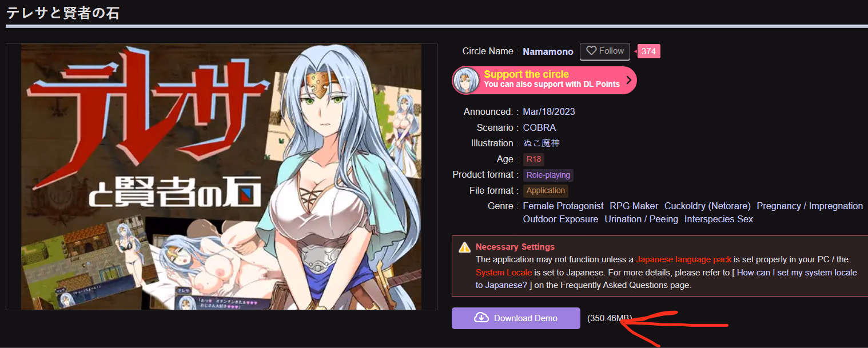
Task: Open the Namamono circle page
Action: point(548,51)
